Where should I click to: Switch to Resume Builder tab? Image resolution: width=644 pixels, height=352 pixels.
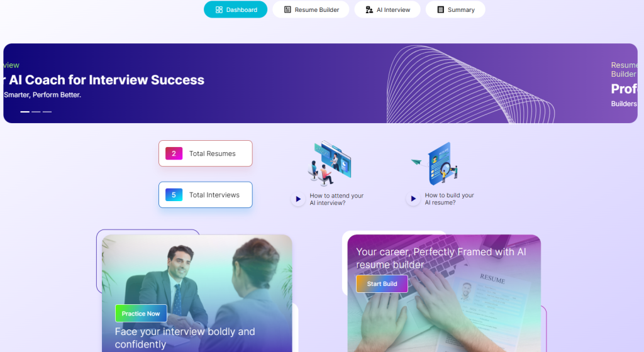(x=311, y=9)
